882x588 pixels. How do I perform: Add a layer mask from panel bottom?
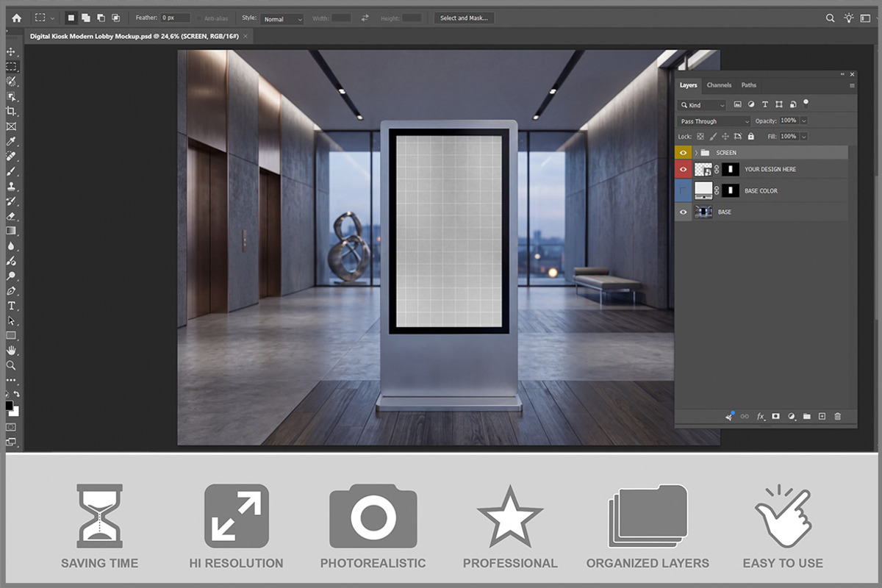(775, 417)
